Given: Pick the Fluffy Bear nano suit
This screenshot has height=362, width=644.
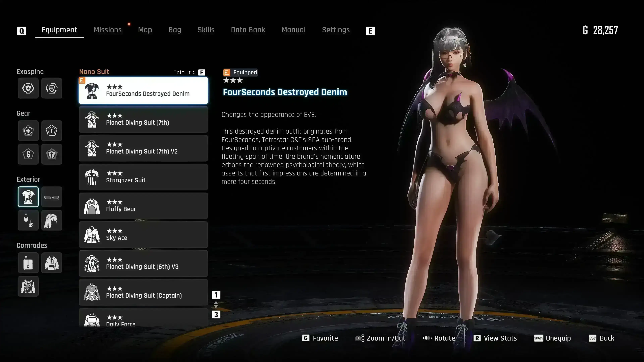Looking at the screenshot, I should tap(143, 206).
